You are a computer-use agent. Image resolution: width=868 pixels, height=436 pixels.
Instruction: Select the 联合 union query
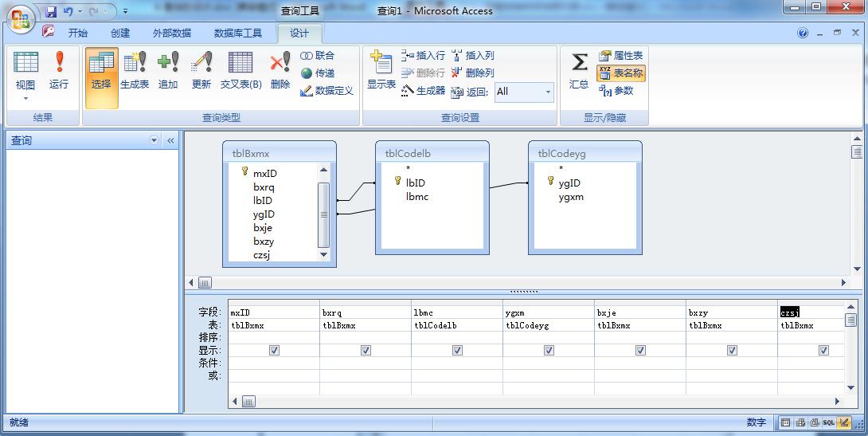(x=317, y=56)
